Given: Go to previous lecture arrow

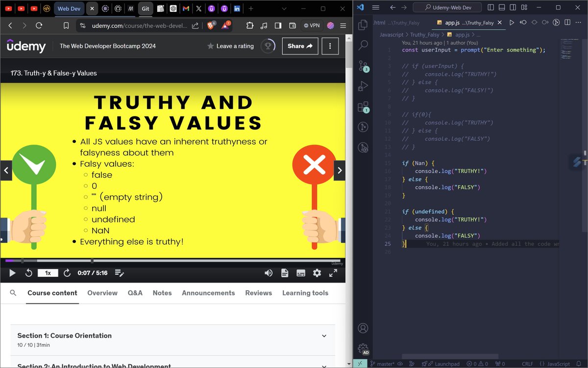Looking at the screenshot, I should tap(6, 170).
